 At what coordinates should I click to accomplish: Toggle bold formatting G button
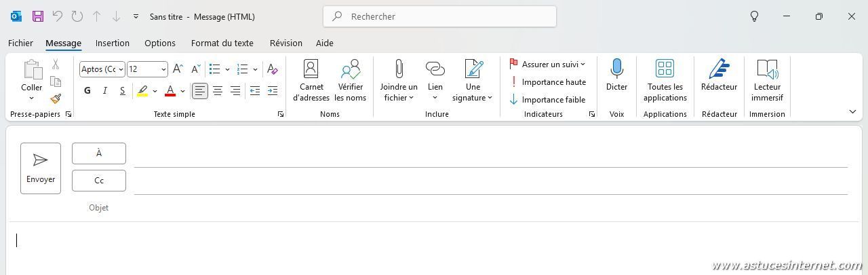tap(87, 91)
